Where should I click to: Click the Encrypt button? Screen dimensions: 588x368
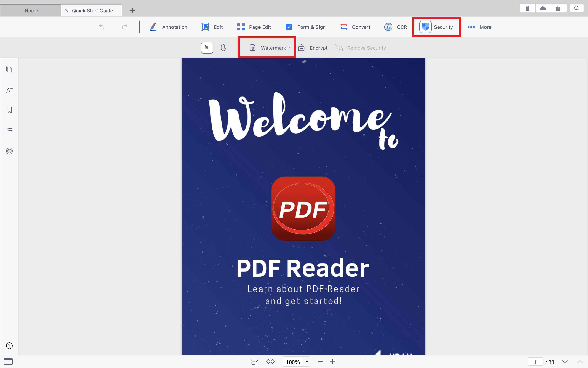click(313, 48)
